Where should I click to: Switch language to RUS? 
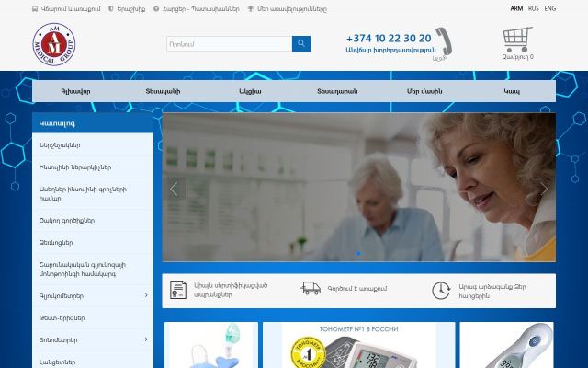tap(533, 8)
